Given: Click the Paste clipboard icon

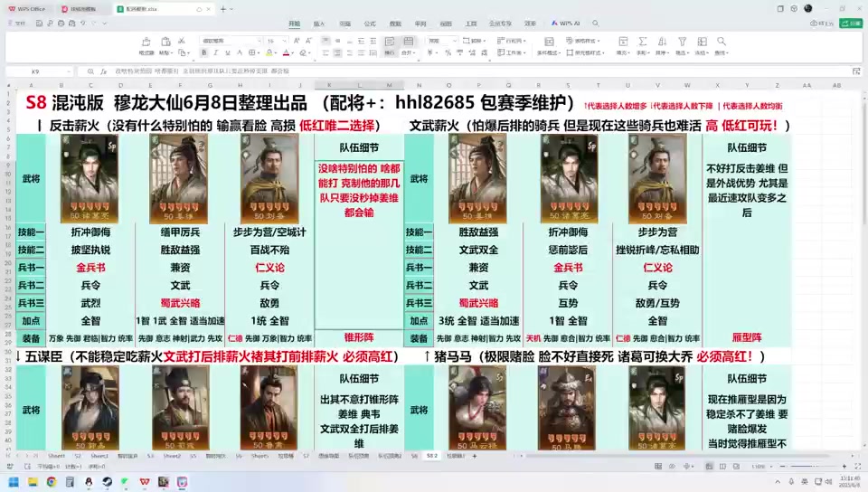Looking at the screenshot, I should click(165, 42).
